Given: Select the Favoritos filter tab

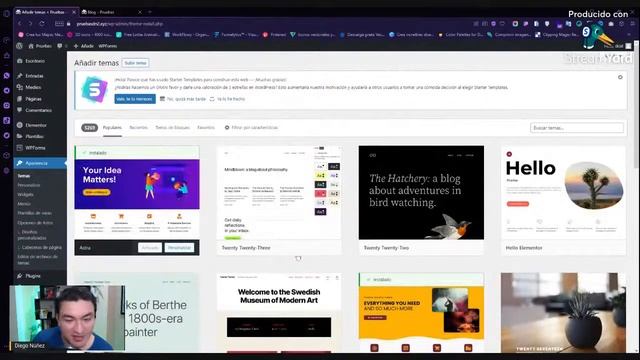Looking at the screenshot, I should (x=206, y=128).
